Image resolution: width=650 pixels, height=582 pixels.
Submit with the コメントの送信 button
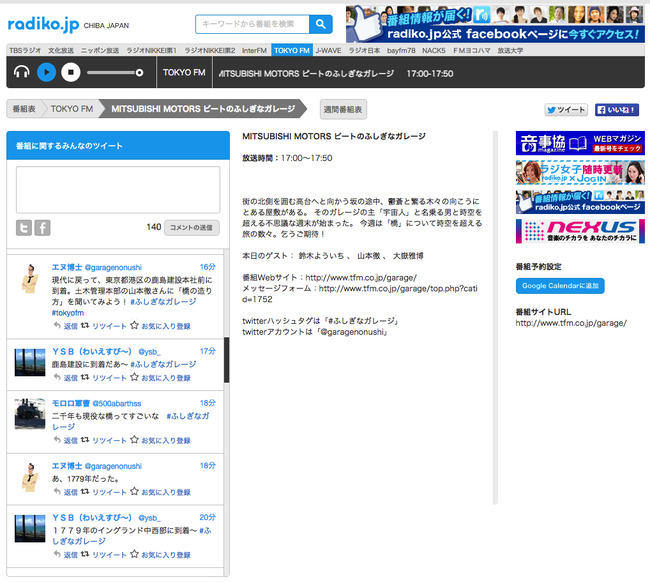(x=192, y=228)
